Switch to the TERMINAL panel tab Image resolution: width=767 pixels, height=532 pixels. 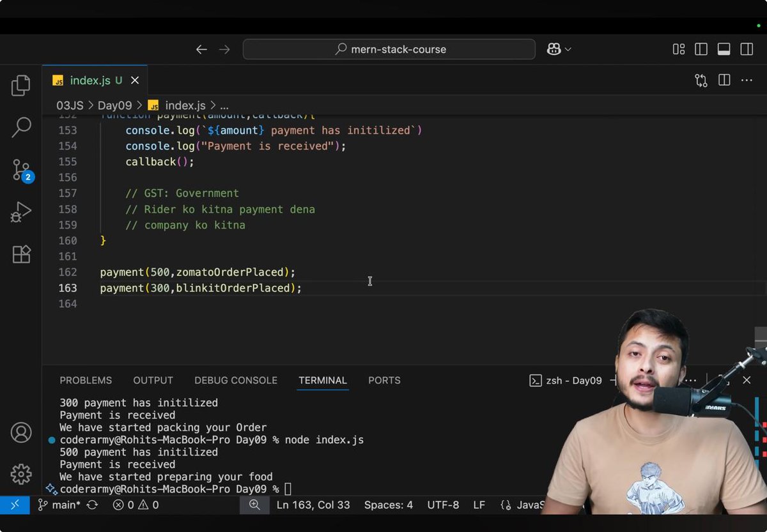(323, 381)
